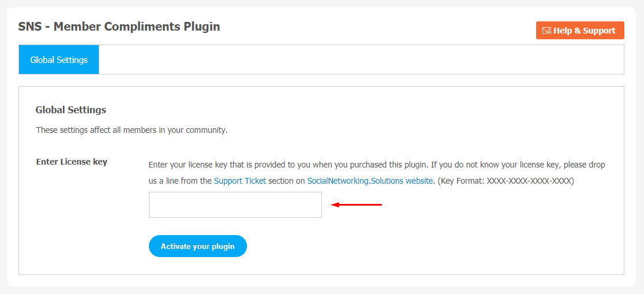Click the red arrow beside the input box

(357, 204)
